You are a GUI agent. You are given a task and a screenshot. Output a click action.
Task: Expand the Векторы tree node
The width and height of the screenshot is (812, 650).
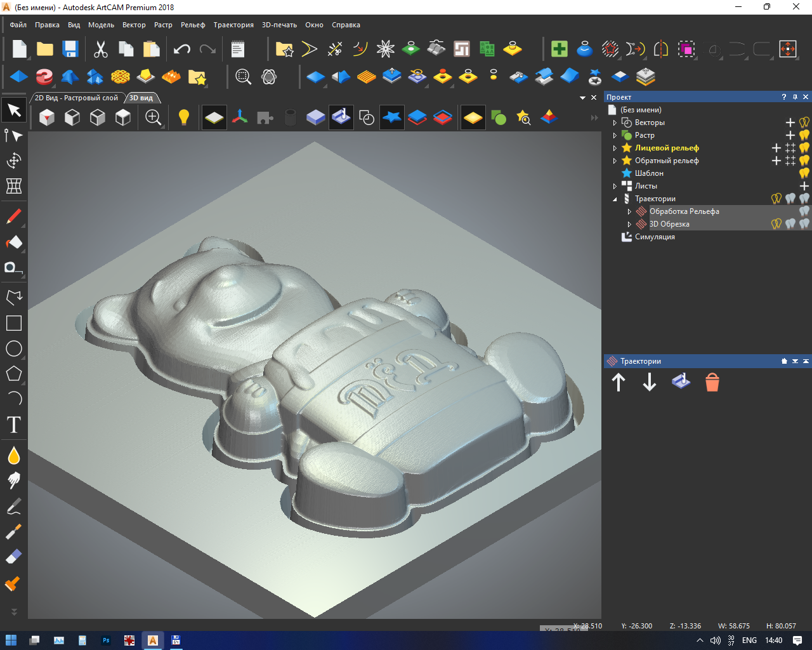[615, 123]
